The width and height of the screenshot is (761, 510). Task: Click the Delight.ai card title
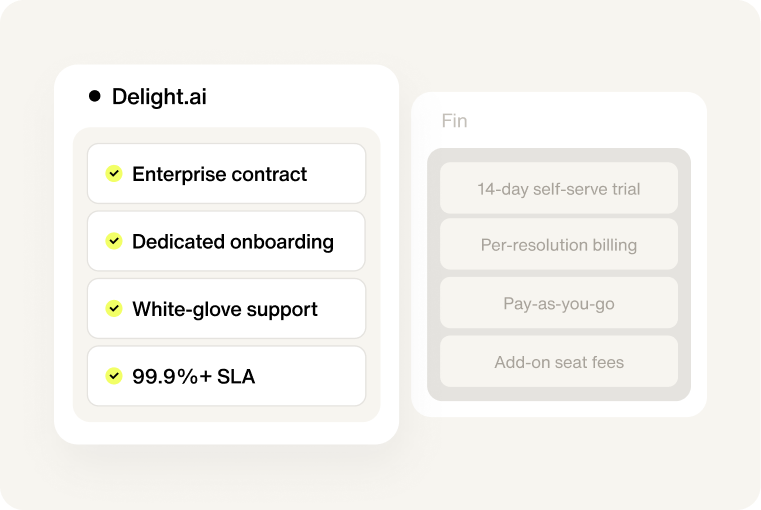pos(159,97)
